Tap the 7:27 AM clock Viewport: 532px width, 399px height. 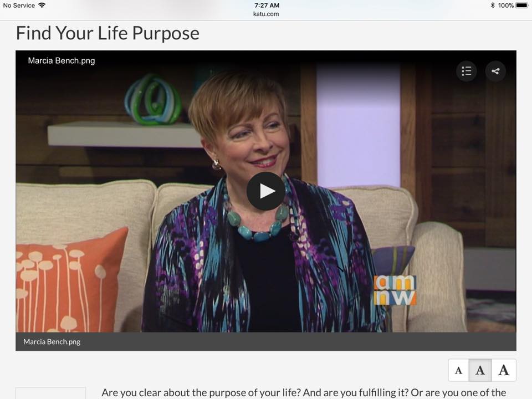tap(267, 5)
